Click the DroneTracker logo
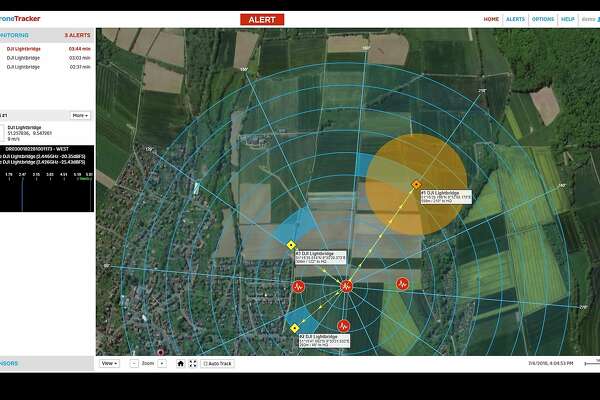This screenshot has height=400, width=600. (20, 18)
